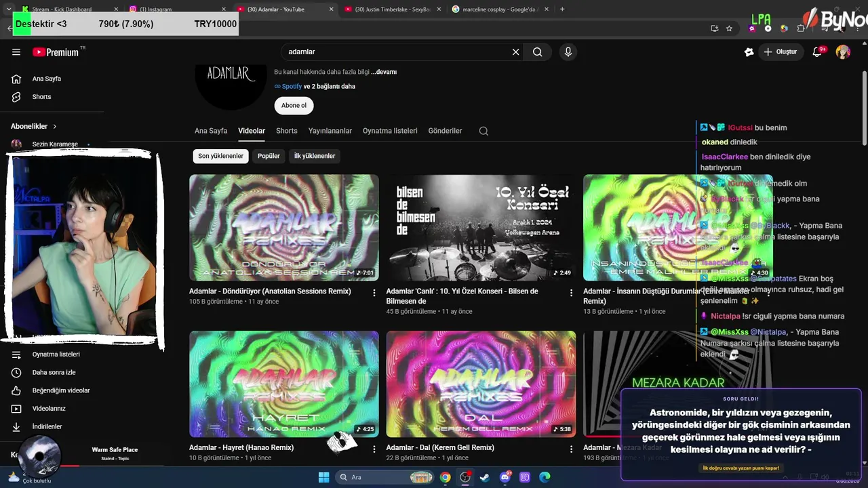Open more options for 10. Yıl Özel Konseri video
Image resolution: width=868 pixels, height=488 pixels.
coord(571,293)
